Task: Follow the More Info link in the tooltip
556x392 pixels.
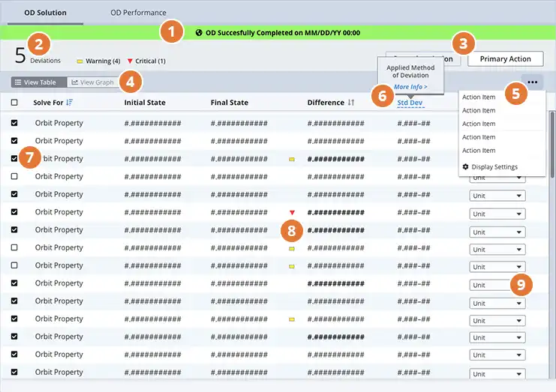Action: [x=410, y=87]
